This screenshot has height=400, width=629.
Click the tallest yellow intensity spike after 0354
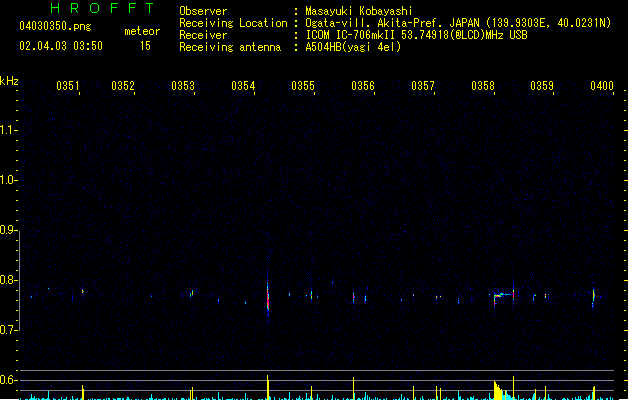(x=268, y=387)
